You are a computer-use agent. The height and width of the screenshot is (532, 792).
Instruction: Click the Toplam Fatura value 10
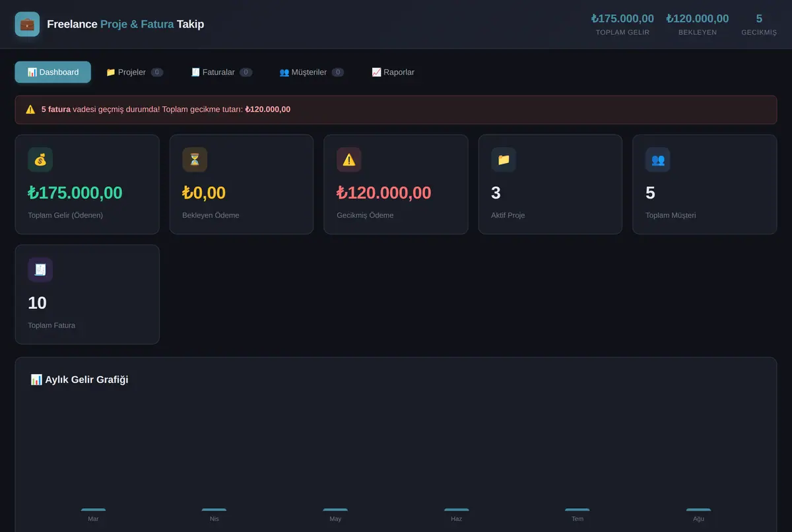(37, 303)
